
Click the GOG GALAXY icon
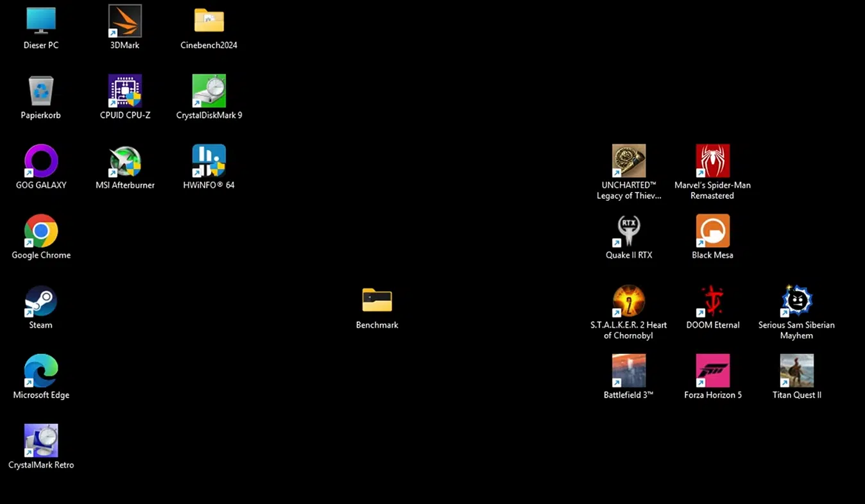pyautogui.click(x=41, y=162)
